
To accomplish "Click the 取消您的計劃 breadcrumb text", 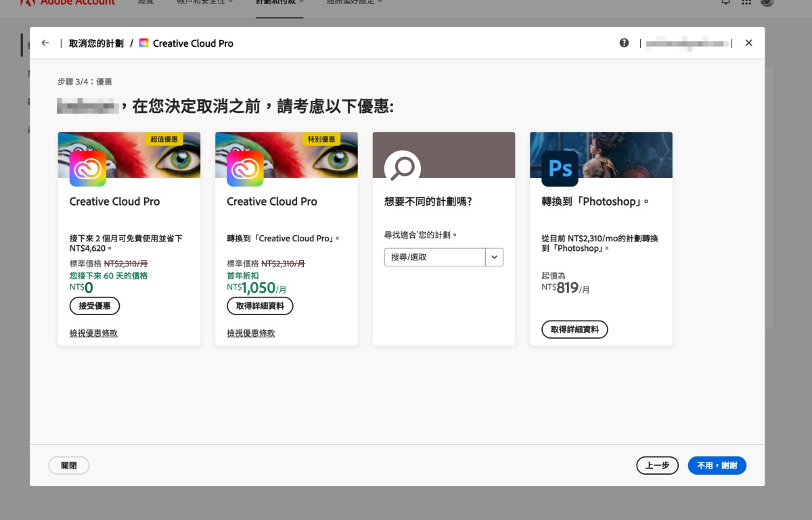I will tap(96, 43).
